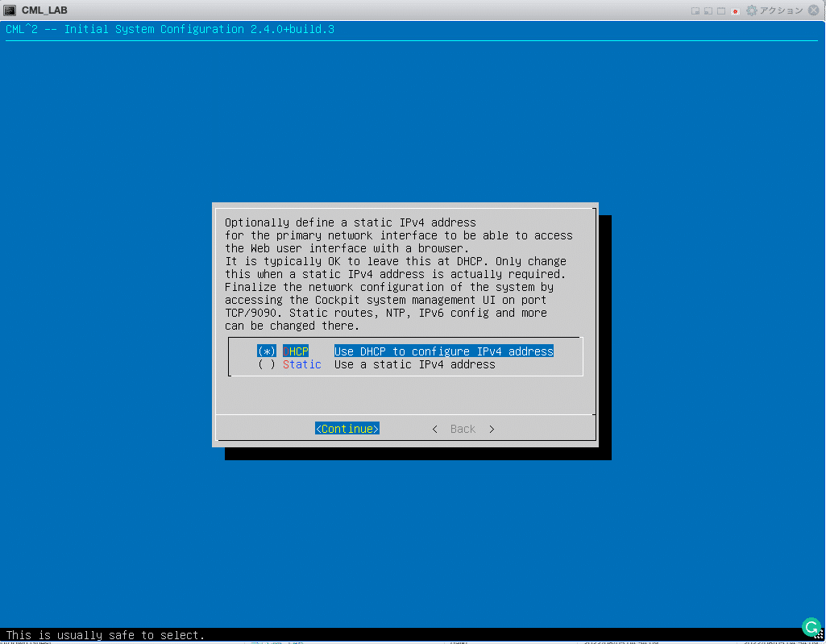
Task: Click the Continue button
Action: pyautogui.click(x=347, y=429)
